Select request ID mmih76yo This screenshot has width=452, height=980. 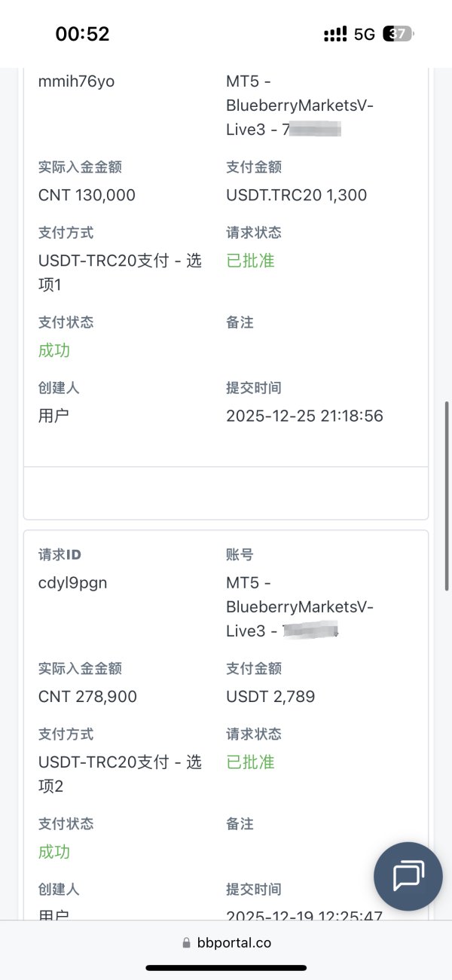[x=76, y=81]
